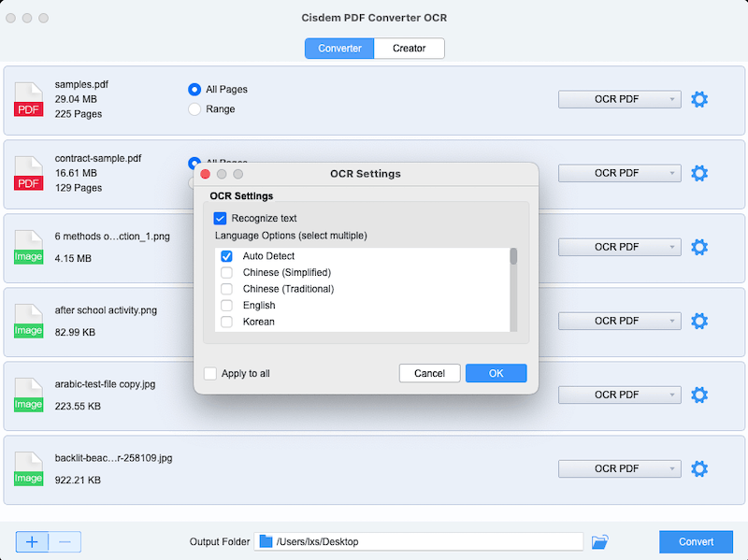Switch to the Creator tab

(410, 49)
